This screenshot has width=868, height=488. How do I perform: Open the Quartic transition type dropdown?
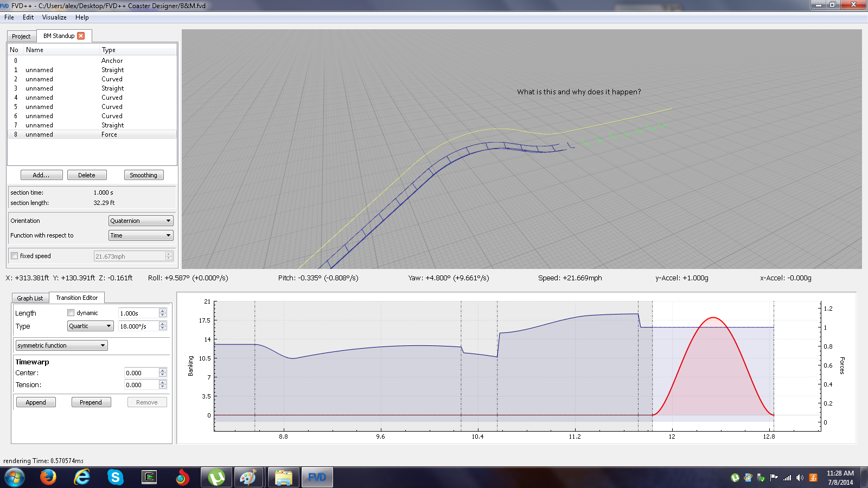[x=91, y=326]
